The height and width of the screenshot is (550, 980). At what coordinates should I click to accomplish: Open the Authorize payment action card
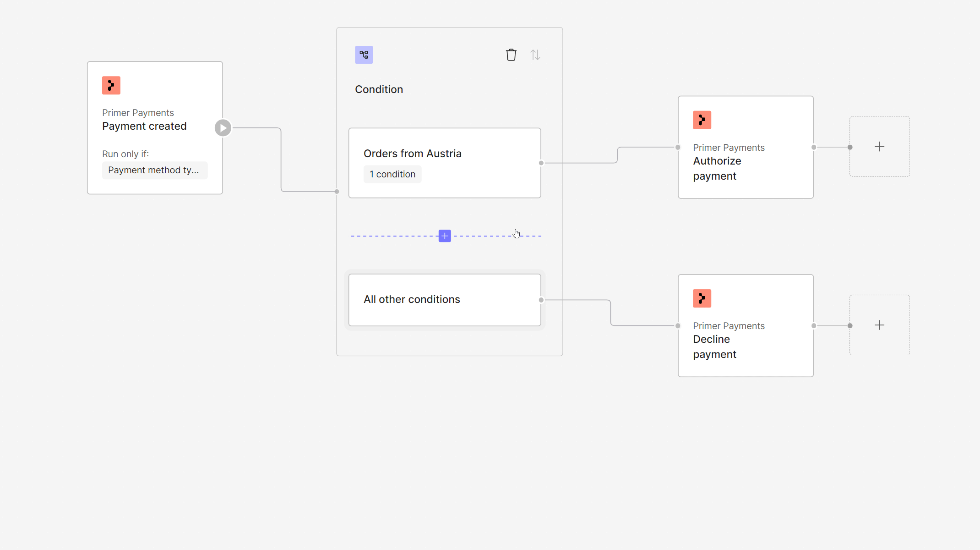(x=746, y=147)
